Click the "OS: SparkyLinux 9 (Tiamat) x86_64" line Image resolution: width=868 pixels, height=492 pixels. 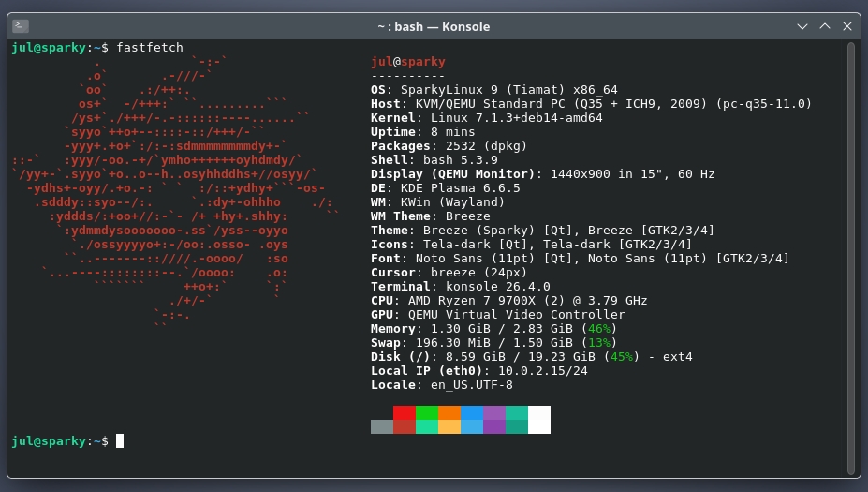tap(493, 90)
